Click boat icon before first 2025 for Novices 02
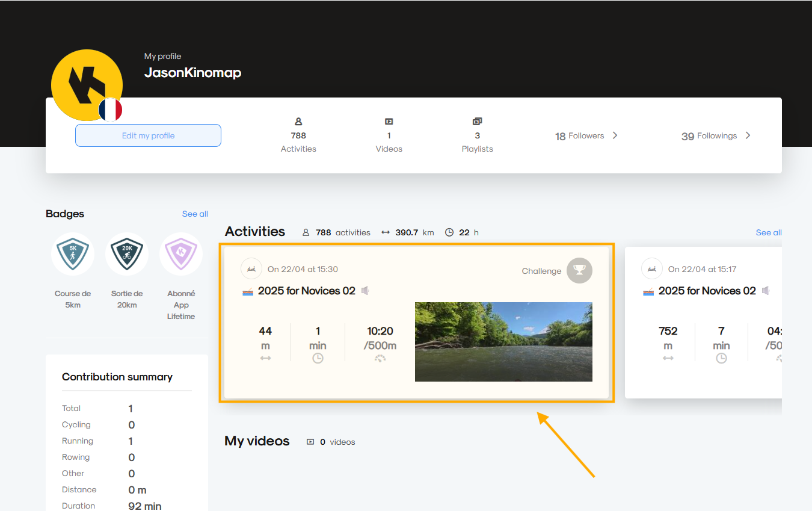Viewport: 812px width, 511px height. pyautogui.click(x=248, y=292)
